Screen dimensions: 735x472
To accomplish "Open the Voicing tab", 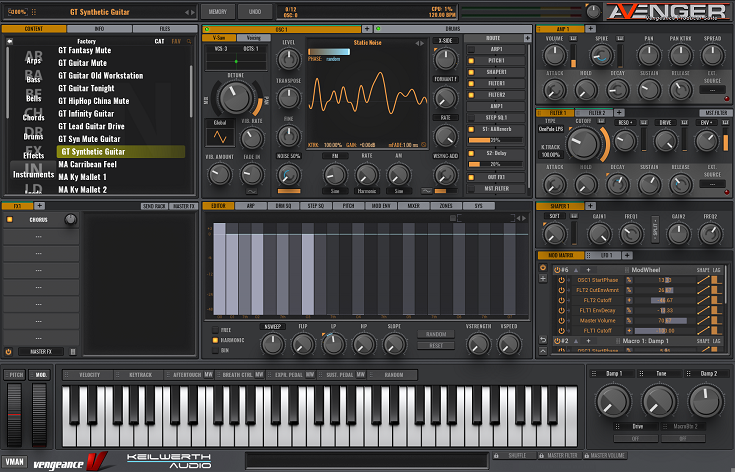I will click(x=253, y=37).
